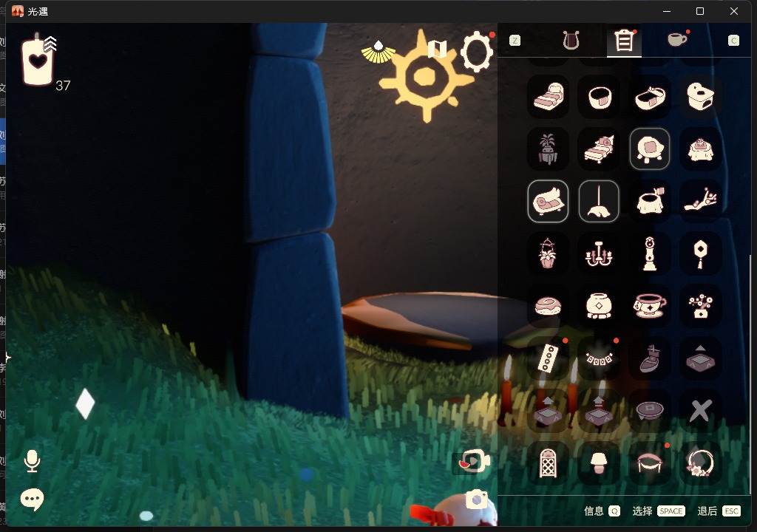757x532 pixels.
Task: Select the platform with double up arrow
Action: pos(599,410)
